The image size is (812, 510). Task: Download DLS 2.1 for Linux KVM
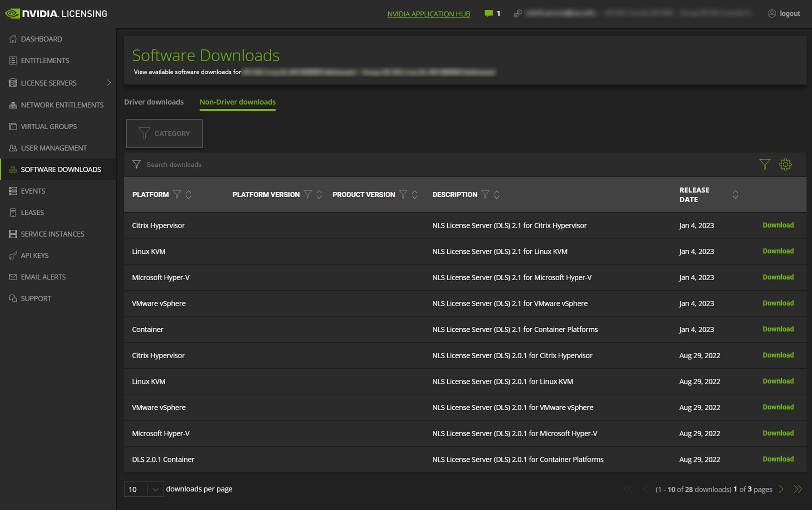pos(778,251)
